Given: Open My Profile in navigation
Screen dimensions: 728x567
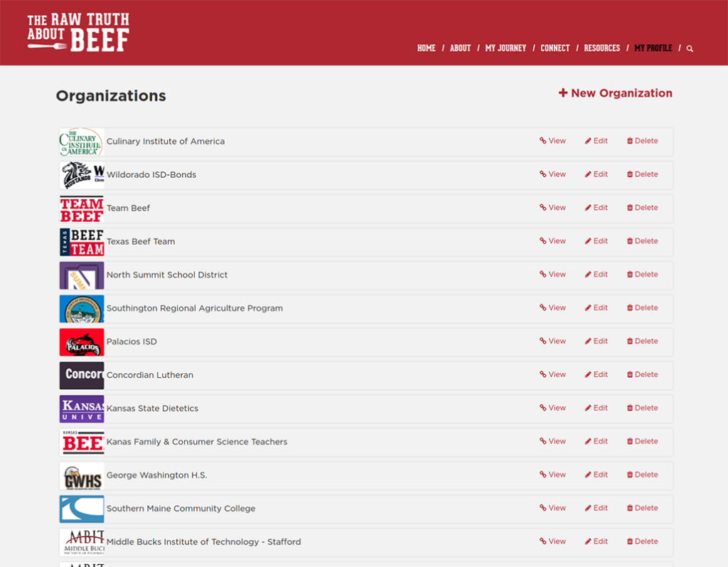Looking at the screenshot, I should tap(653, 48).
